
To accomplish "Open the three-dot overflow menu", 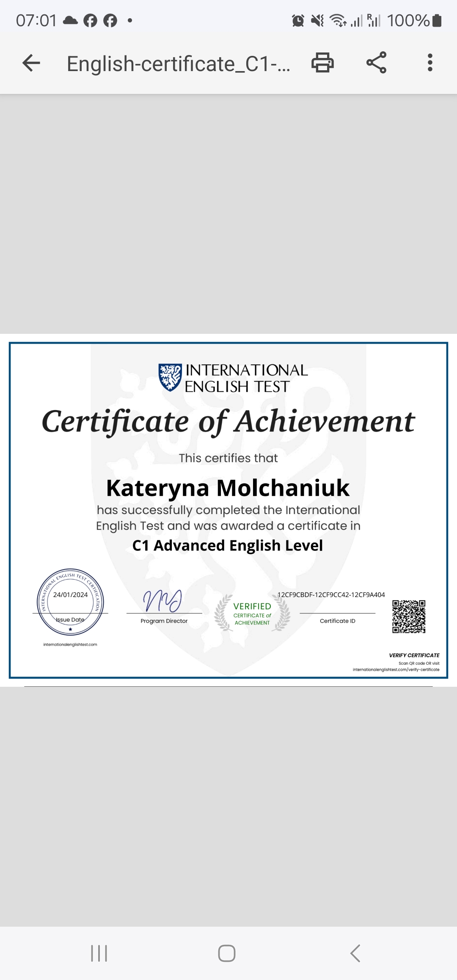I will 430,63.
